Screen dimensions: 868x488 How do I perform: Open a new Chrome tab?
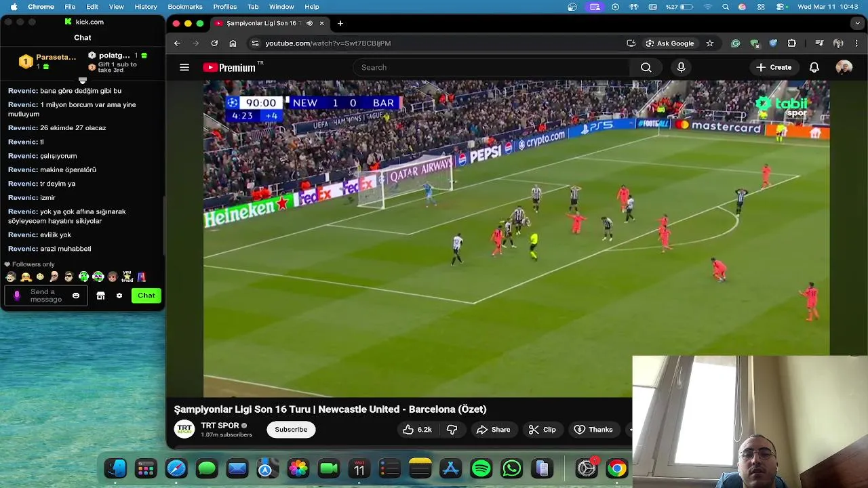click(340, 23)
